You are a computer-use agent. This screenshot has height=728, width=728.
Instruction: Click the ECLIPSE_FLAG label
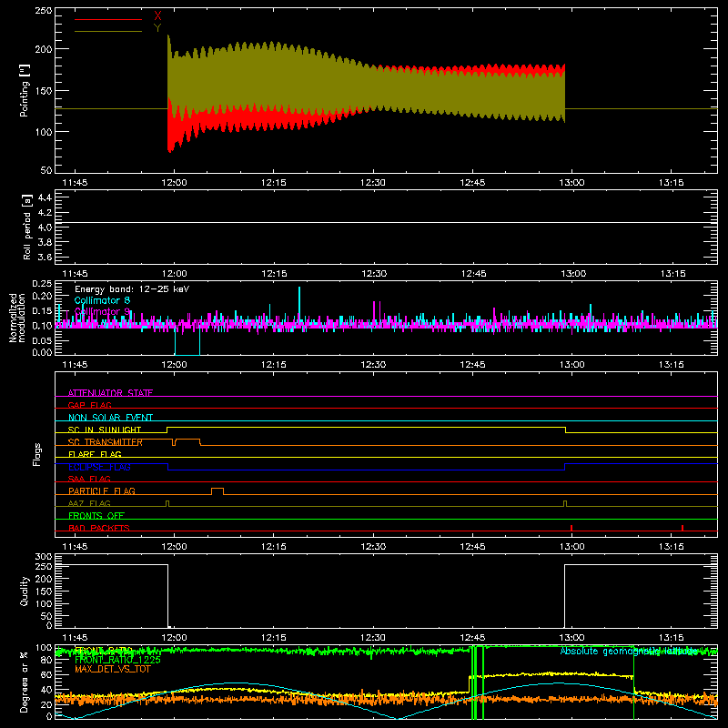pos(99,467)
